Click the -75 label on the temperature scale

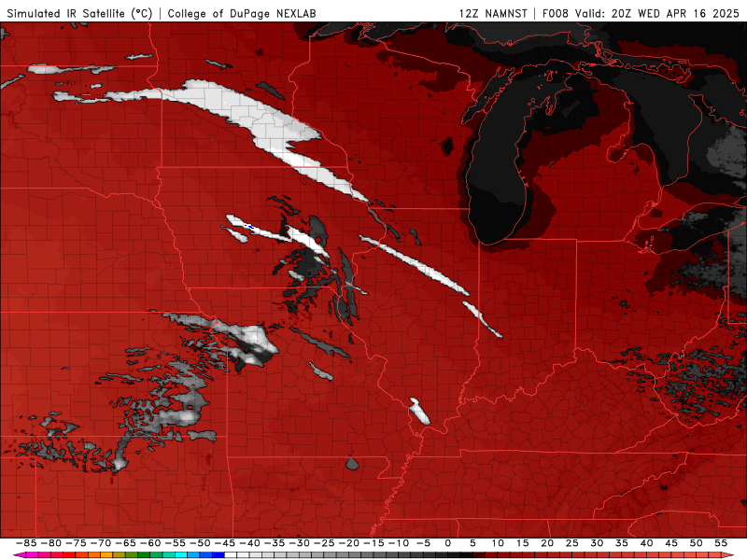pyautogui.click(x=76, y=543)
